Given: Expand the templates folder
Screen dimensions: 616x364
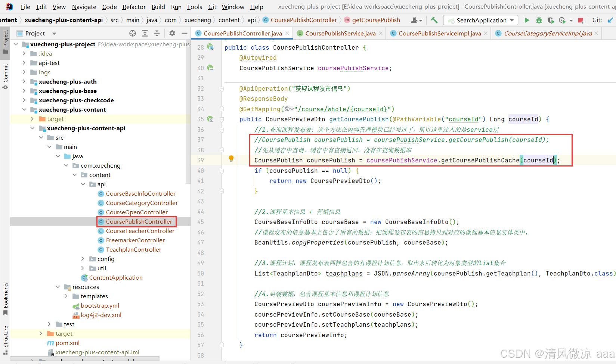Looking at the screenshot, I should [x=66, y=296].
